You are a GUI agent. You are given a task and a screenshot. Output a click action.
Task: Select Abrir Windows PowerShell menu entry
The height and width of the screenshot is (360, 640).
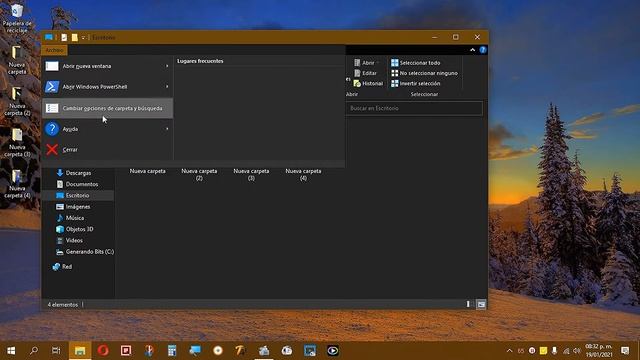107,87
